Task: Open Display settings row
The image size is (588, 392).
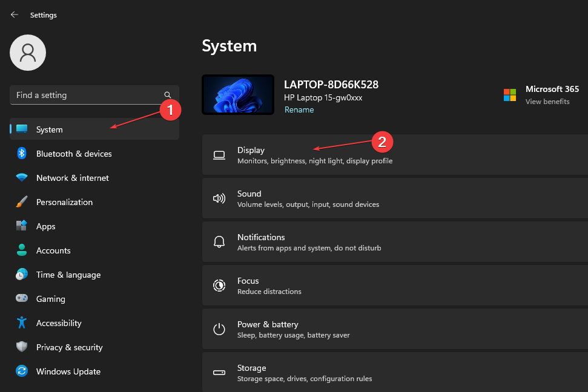Action: click(394, 155)
